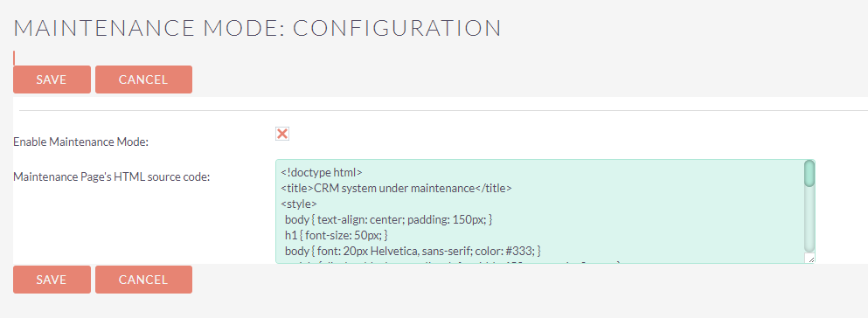The image size is (868, 318).
Task: Click the top SAVE button
Action: click(x=52, y=79)
